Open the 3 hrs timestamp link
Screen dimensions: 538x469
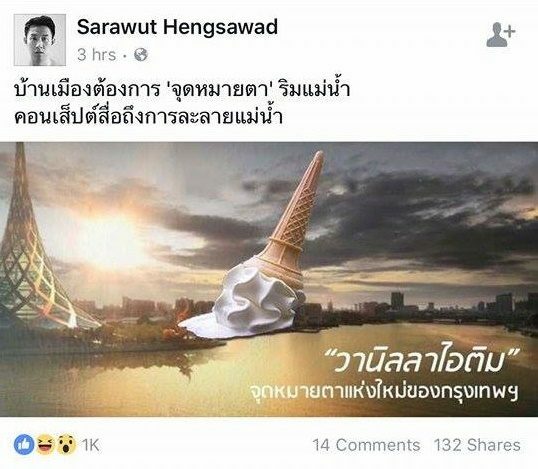click(x=96, y=55)
